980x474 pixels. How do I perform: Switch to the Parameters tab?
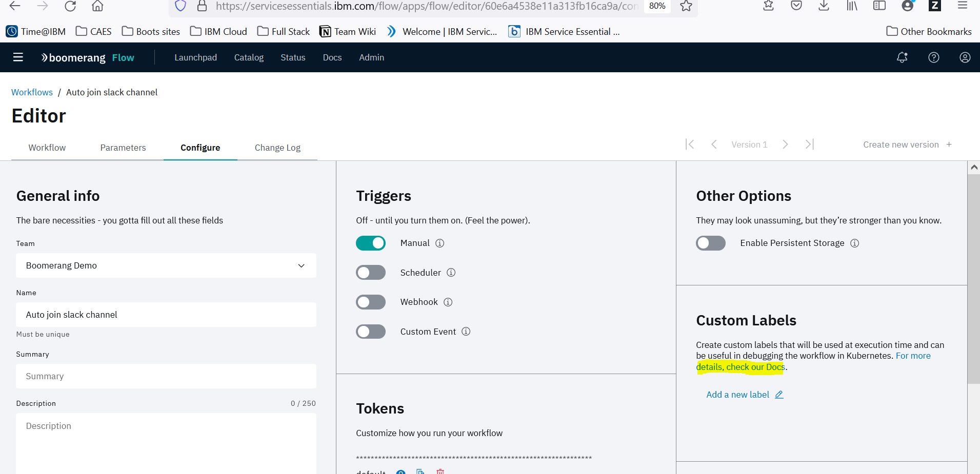point(123,148)
